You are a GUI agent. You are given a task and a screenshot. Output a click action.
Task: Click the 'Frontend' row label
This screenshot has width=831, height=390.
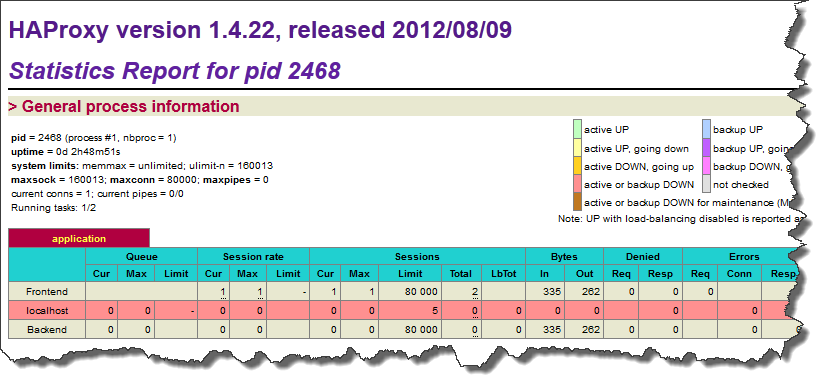point(47,291)
